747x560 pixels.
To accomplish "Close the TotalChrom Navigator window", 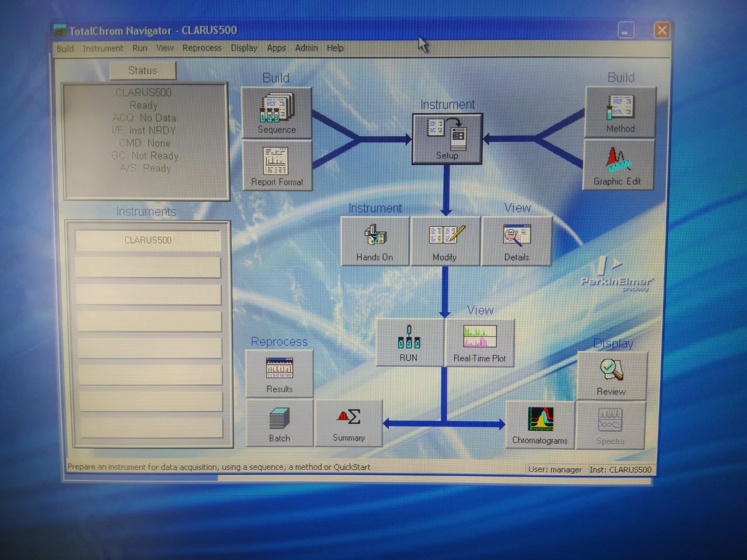I will click(x=662, y=30).
